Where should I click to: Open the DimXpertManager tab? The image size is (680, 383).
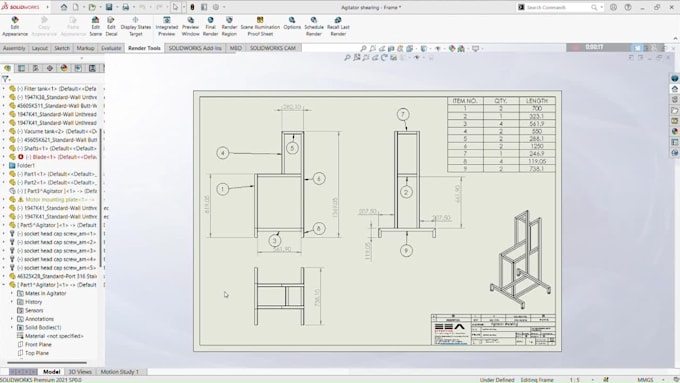coord(50,68)
